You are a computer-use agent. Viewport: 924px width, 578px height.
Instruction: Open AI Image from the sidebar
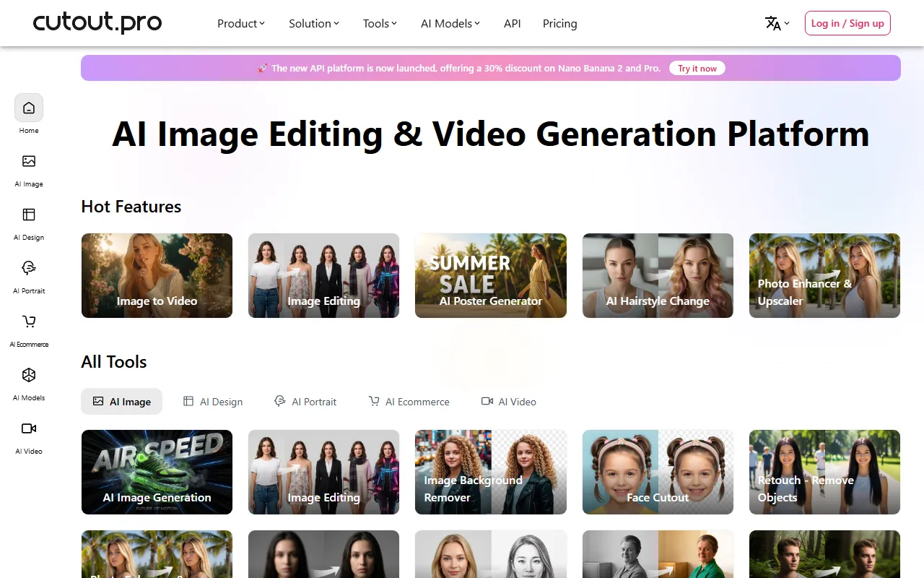point(29,162)
